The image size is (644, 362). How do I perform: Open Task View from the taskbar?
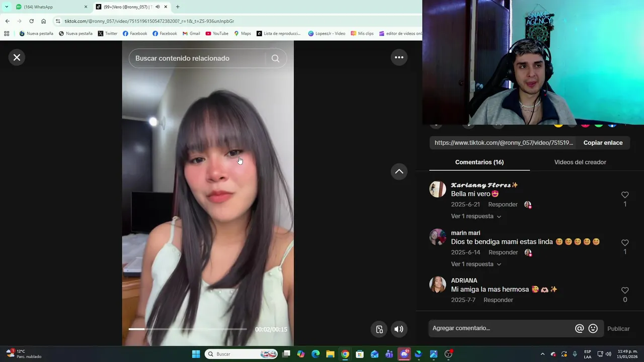pyautogui.click(x=286, y=354)
